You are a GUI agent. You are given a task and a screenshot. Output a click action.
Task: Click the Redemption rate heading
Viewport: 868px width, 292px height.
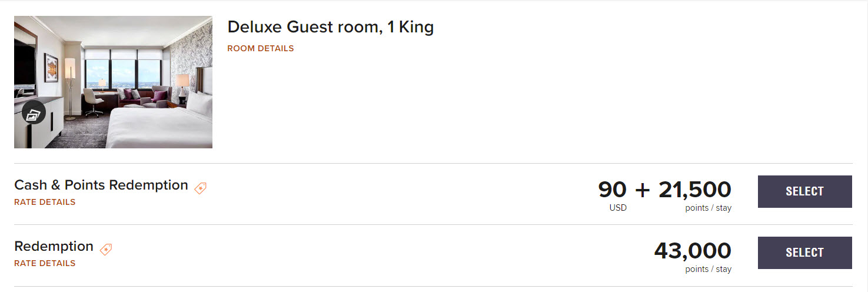54,246
